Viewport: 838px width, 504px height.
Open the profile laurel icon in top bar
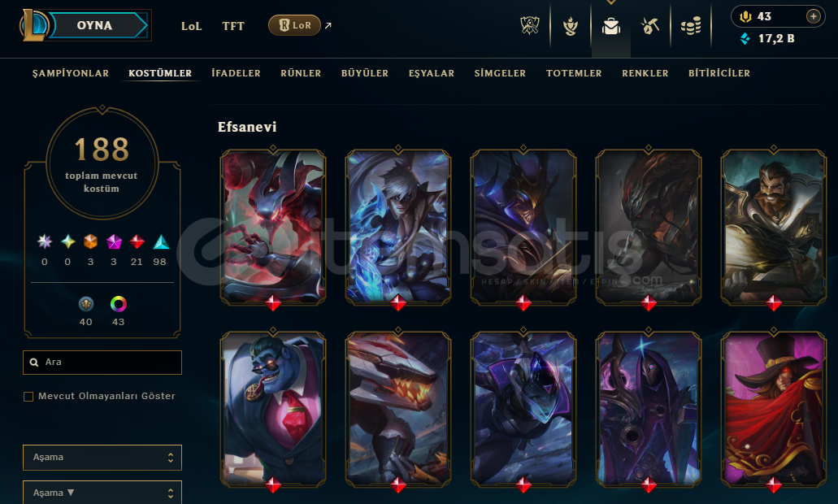click(x=571, y=25)
